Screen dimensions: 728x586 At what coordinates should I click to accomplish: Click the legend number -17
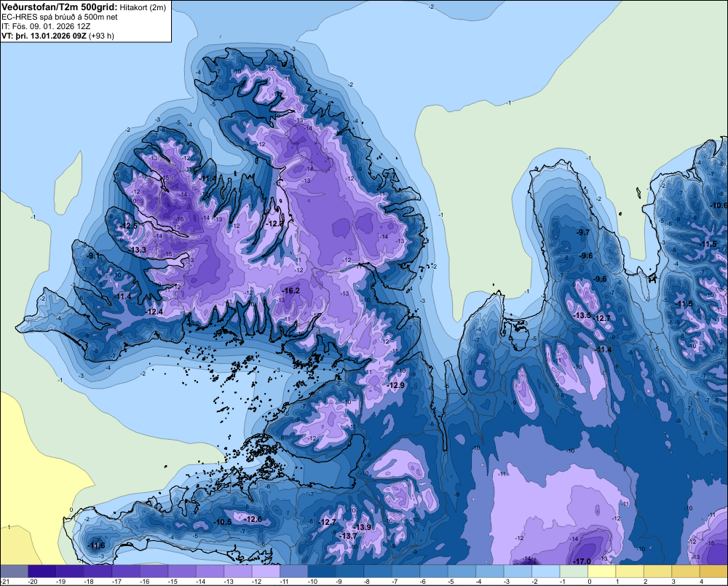116,582
